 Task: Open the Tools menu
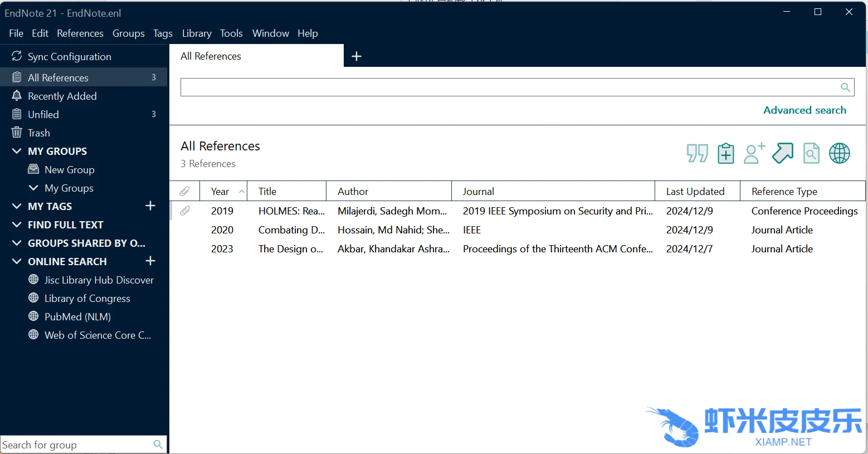231,33
